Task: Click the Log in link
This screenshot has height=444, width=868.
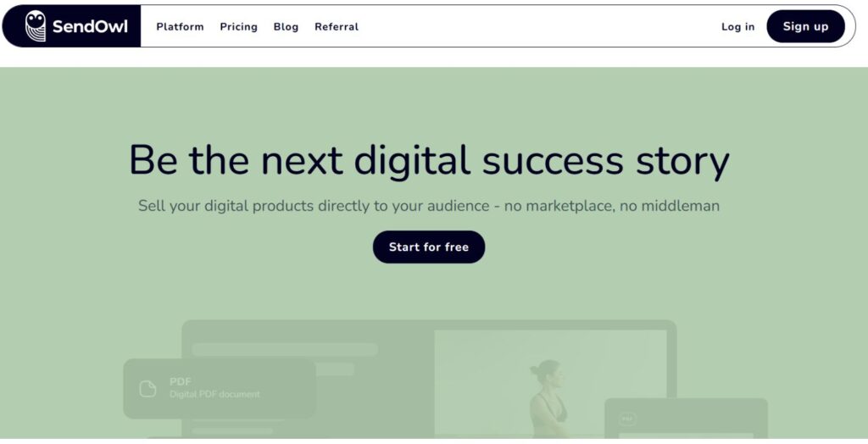Action: 737,27
